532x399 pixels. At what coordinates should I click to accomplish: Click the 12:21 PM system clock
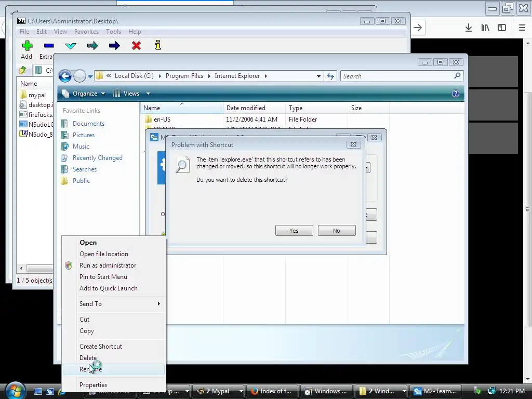pos(512,391)
